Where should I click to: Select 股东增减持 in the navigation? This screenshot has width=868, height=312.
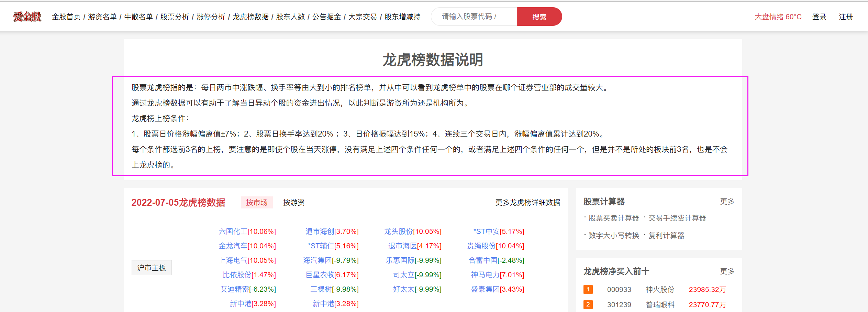point(402,17)
